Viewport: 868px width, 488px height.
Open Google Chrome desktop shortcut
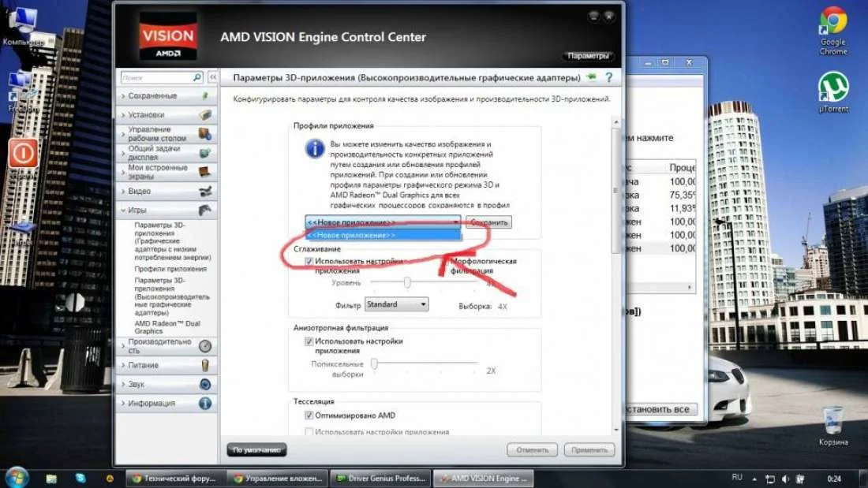[833, 31]
